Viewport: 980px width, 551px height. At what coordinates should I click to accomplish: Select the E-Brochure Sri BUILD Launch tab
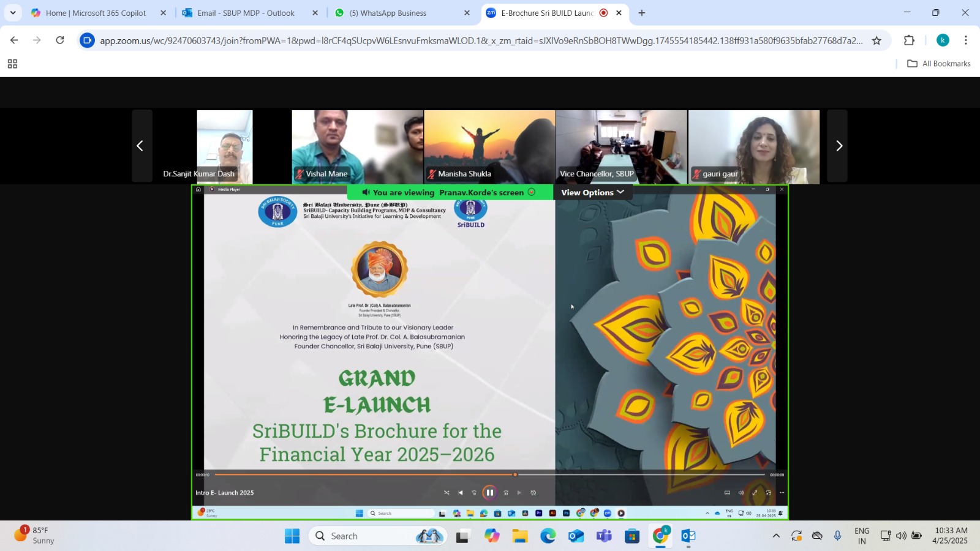(x=547, y=13)
